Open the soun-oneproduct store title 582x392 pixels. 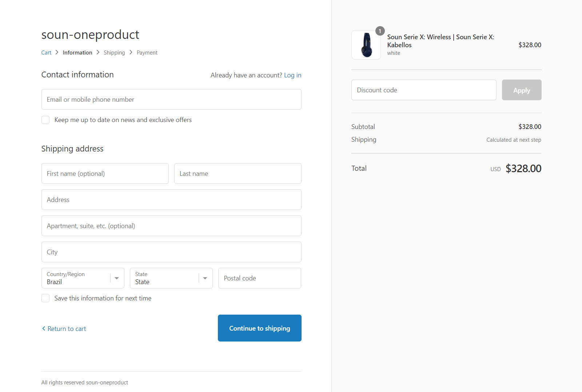90,35
